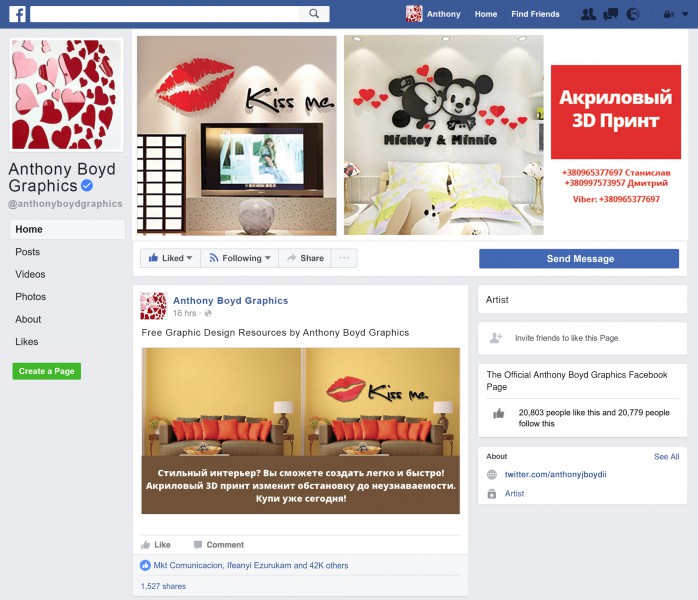Click inside the Facebook search field

[x=165, y=14]
